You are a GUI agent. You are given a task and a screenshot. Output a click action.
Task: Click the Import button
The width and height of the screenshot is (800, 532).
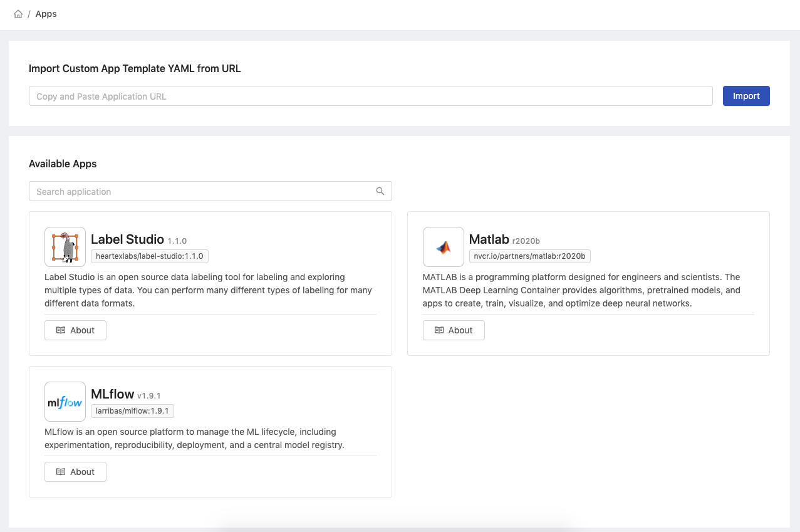746,96
